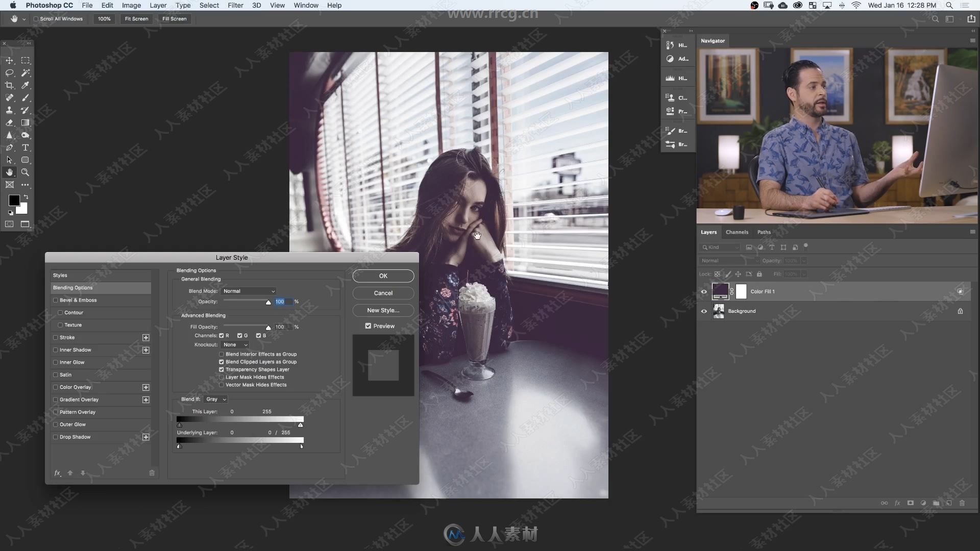This screenshot has width=980, height=551.
Task: Expand Blend Mode dropdown in Layer Style
Action: (x=249, y=291)
